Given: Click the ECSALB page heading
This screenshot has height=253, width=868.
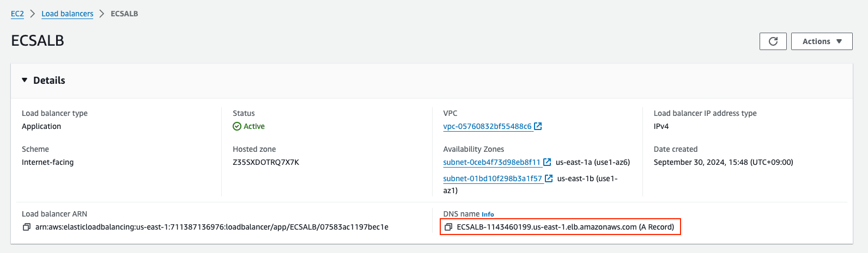Looking at the screenshot, I should tap(38, 41).
